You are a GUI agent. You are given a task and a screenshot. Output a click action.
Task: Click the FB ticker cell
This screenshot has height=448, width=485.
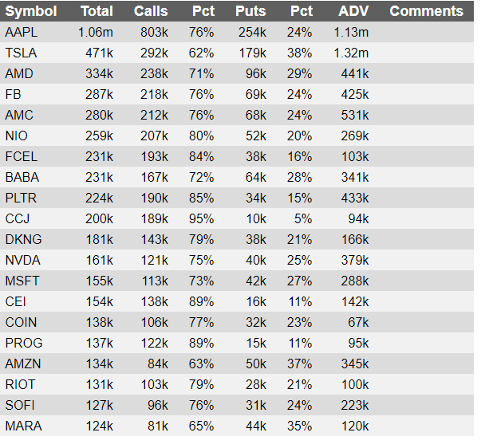click(x=13, y=94)
